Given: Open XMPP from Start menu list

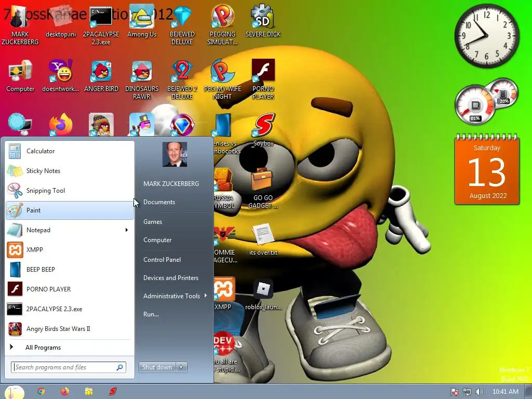Looking at the screenshot, I should point(70,250).
